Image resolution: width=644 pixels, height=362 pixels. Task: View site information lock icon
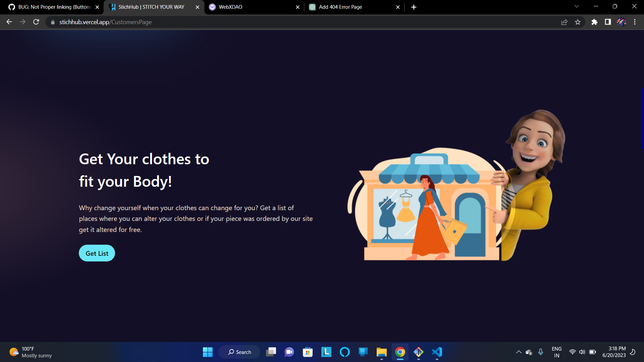53,22
